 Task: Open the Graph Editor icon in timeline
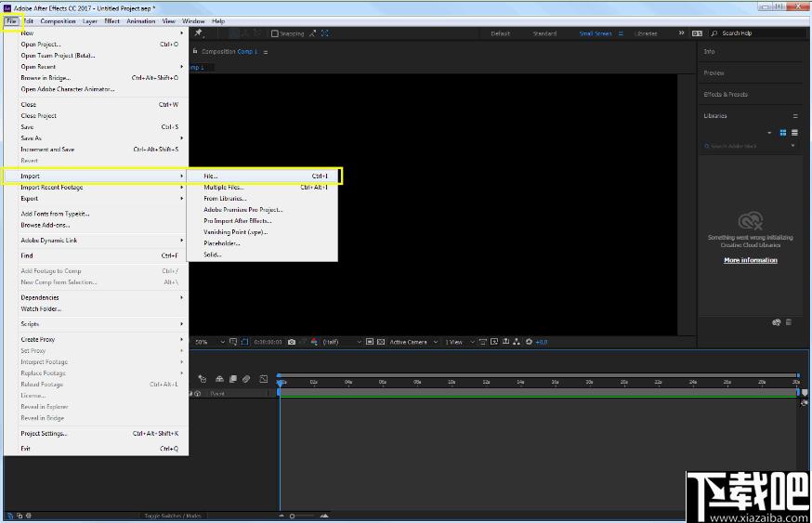coord(263,379)
